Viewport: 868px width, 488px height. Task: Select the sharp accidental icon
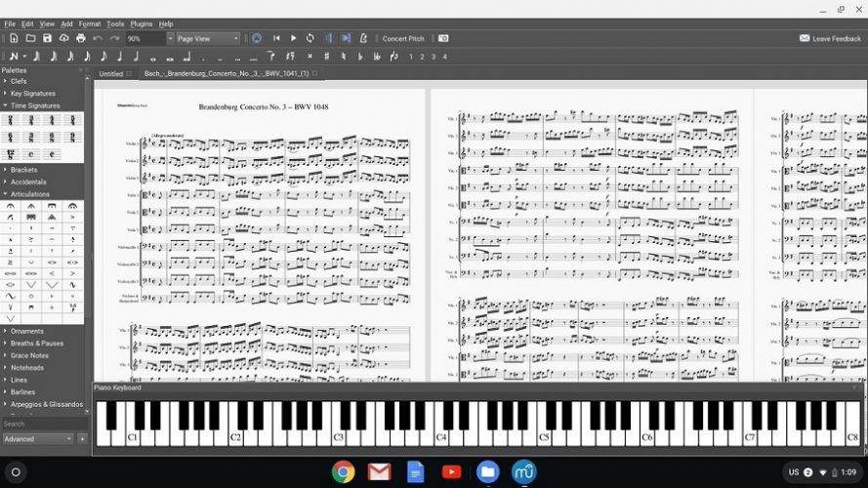(x=326, y=57)
